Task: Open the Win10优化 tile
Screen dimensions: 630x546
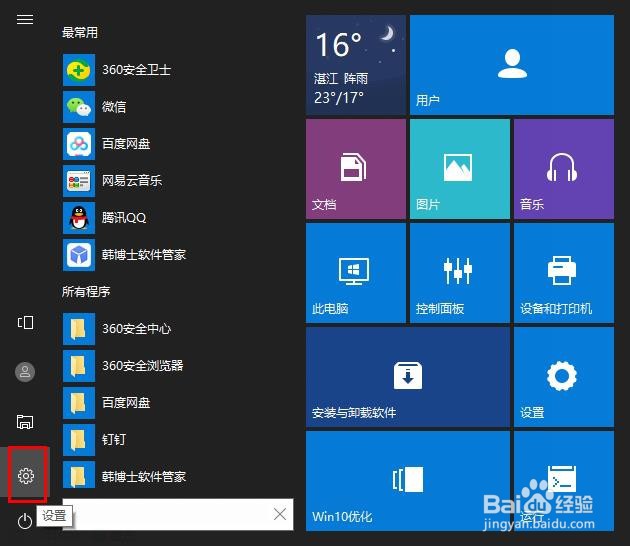Action: pyautogui.click(x=408, y=481)
